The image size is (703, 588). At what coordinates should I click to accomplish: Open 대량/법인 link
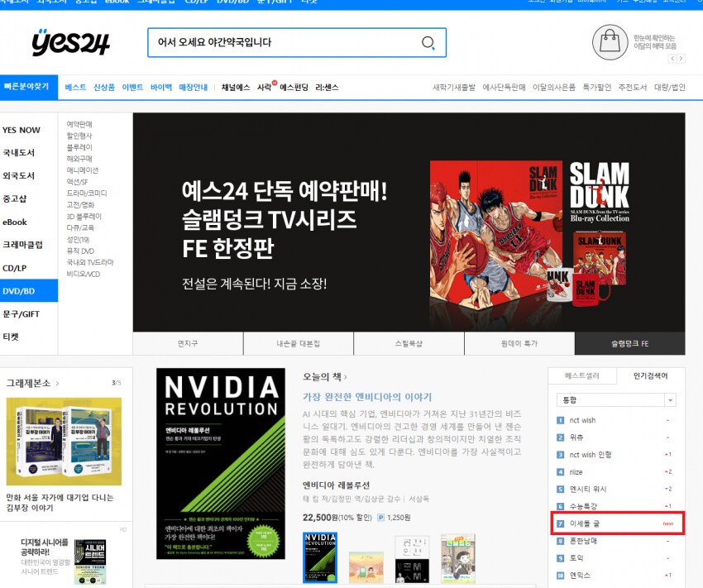tap(670, 88)
